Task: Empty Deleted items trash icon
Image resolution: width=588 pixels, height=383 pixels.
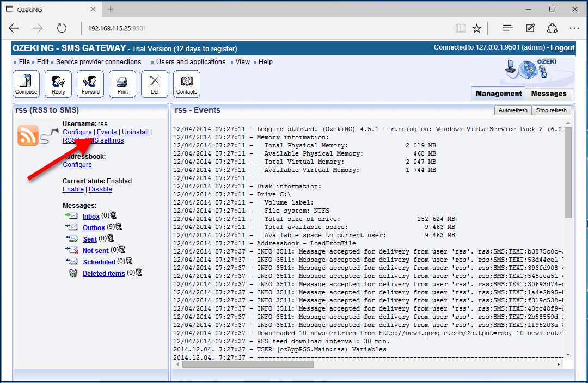Action: pos(139,273)
